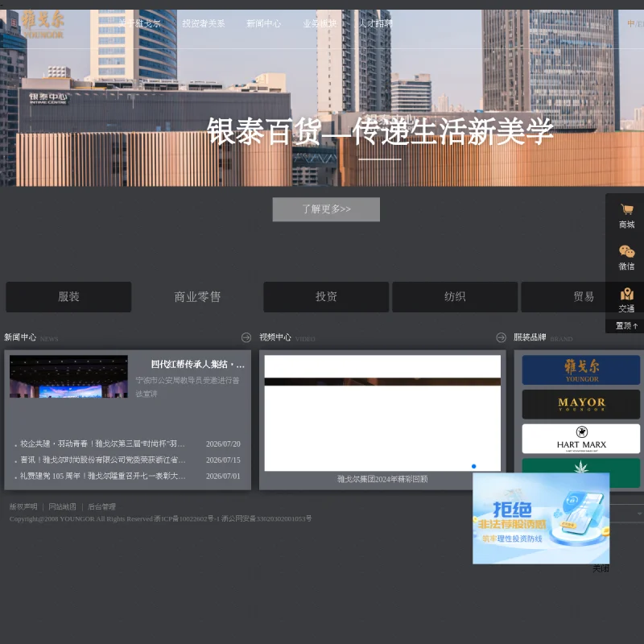Open 人才招聘 menu item
Image resolution: width=644 pixels, height=644 pixels.
[x=375, y=23]
